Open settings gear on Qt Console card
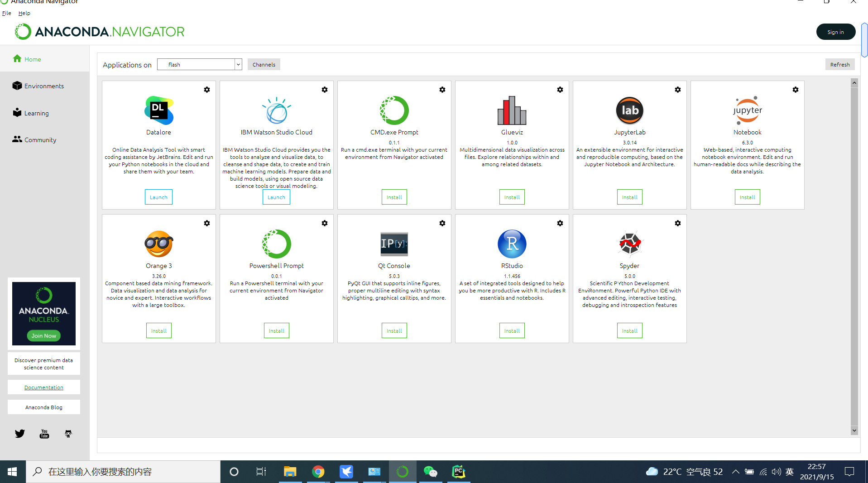Screen dimensions: 868x483 [x=442, y=223]
